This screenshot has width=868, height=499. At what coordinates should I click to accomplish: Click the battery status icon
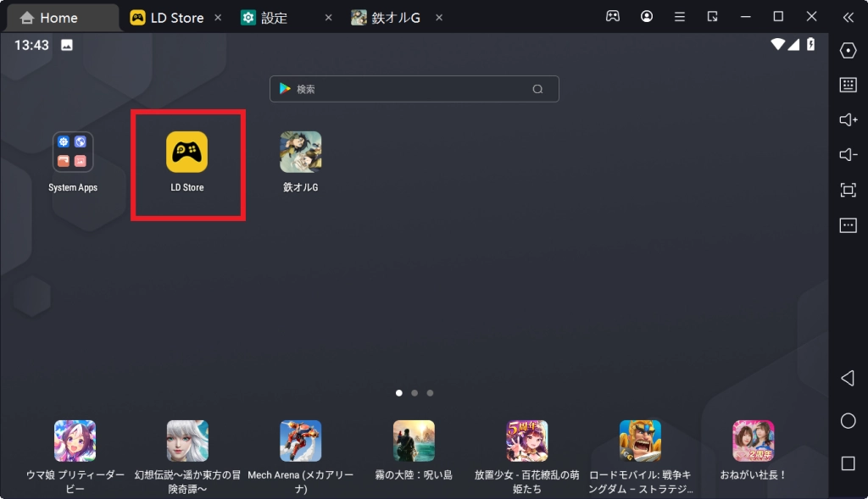pyautogui.click(x=811, y=44)
